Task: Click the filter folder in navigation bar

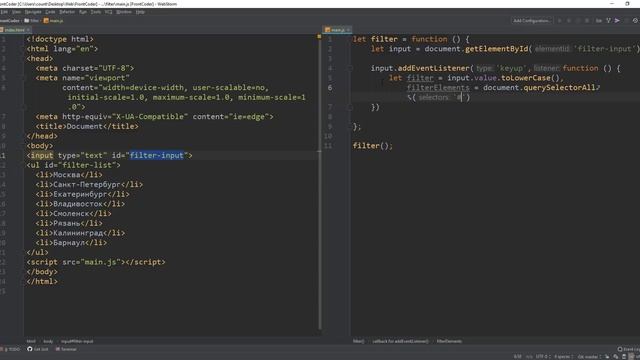Action: [31, 20]
